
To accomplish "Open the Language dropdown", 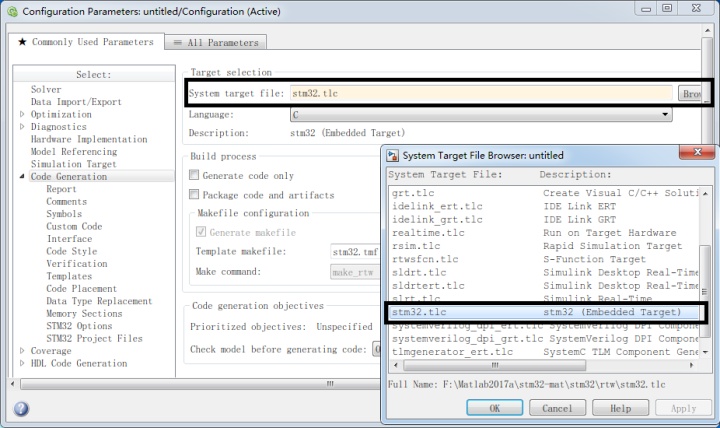I will (x=481, y=114).
